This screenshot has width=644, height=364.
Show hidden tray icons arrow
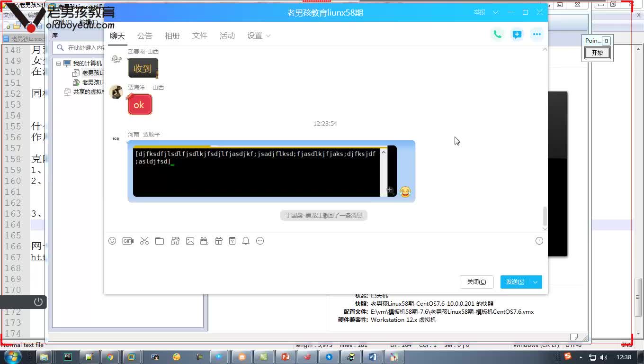pos(581,357)
